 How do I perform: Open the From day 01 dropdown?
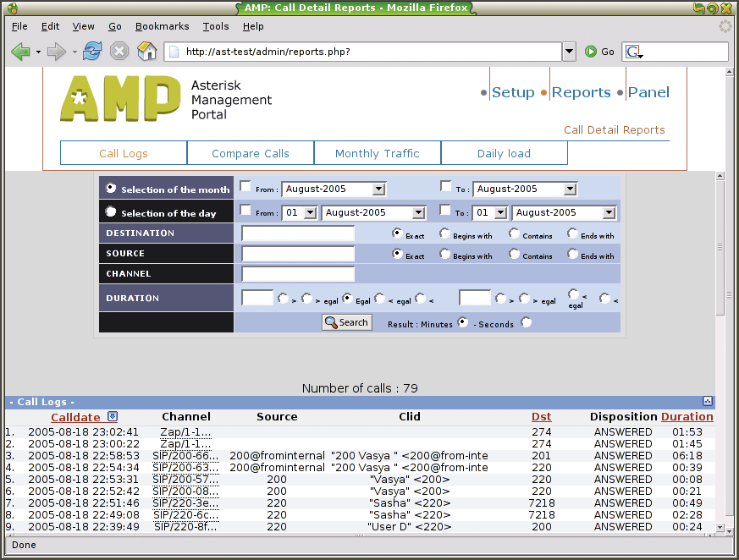(309, 213)
